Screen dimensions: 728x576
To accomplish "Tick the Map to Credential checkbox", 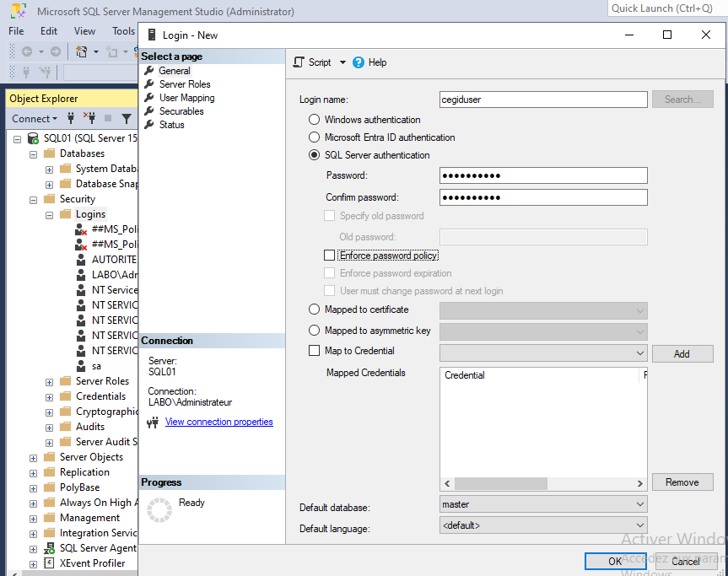I will (315, 351).
